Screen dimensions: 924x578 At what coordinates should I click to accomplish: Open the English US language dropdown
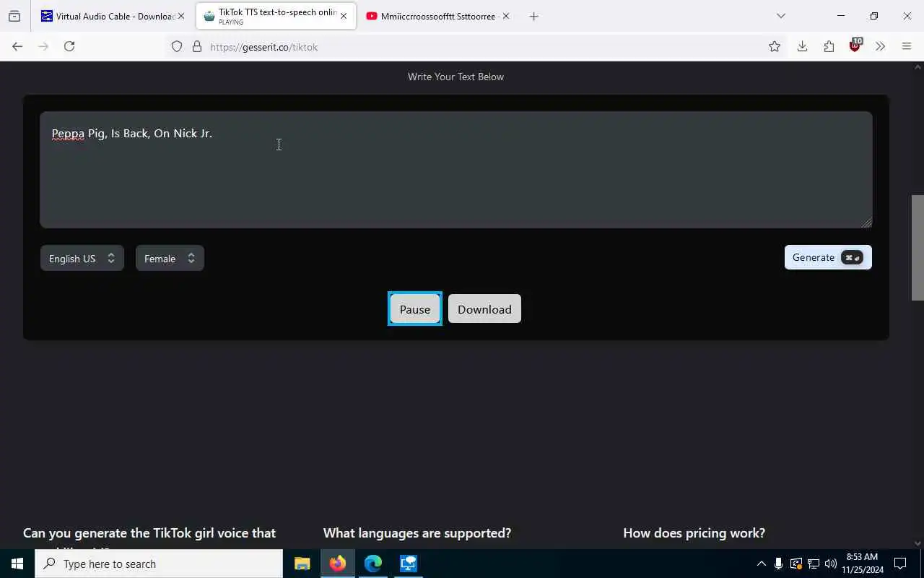[82, 258]
